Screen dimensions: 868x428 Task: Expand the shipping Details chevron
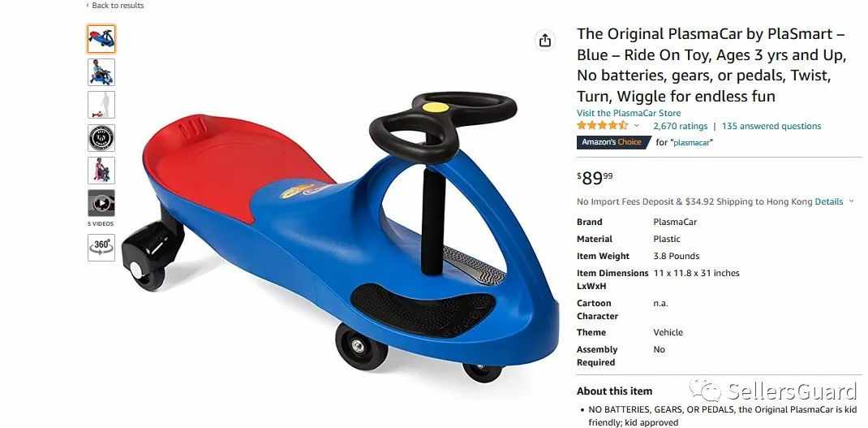click(x=852, y=201)
